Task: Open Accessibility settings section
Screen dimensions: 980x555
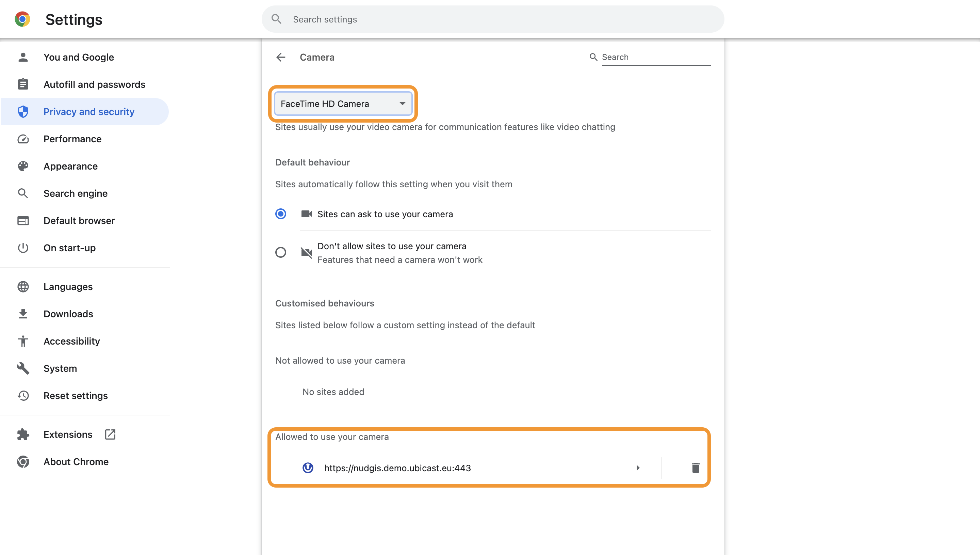Action: (84, 341)
